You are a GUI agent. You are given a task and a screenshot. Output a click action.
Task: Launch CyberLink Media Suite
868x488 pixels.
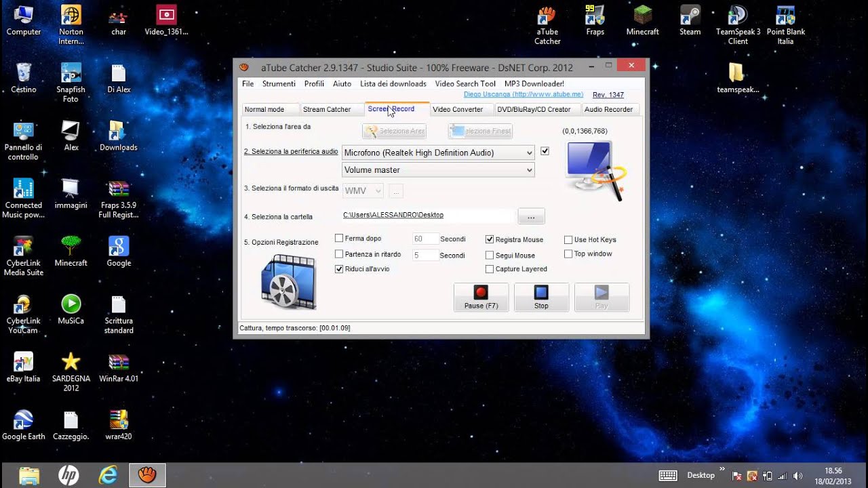click(x=24, y=256)
